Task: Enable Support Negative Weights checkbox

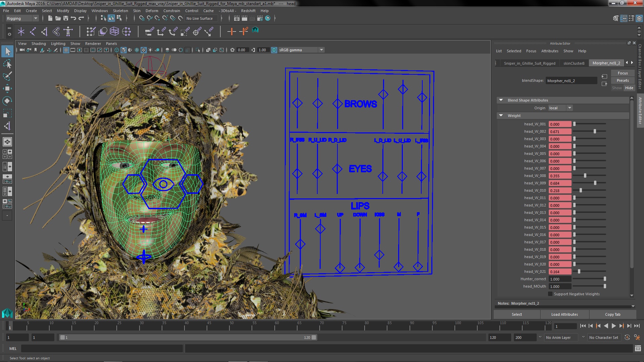Action: (x=550, y=294)
